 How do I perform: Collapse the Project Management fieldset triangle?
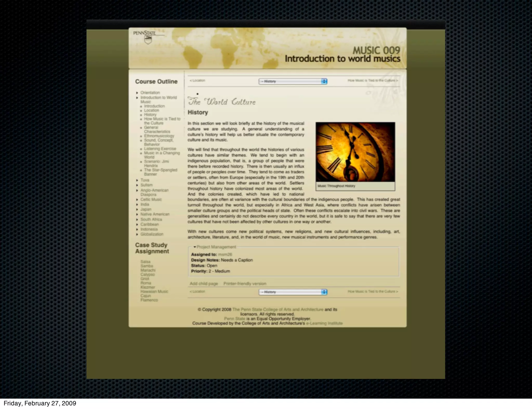(x=195, y=247)
